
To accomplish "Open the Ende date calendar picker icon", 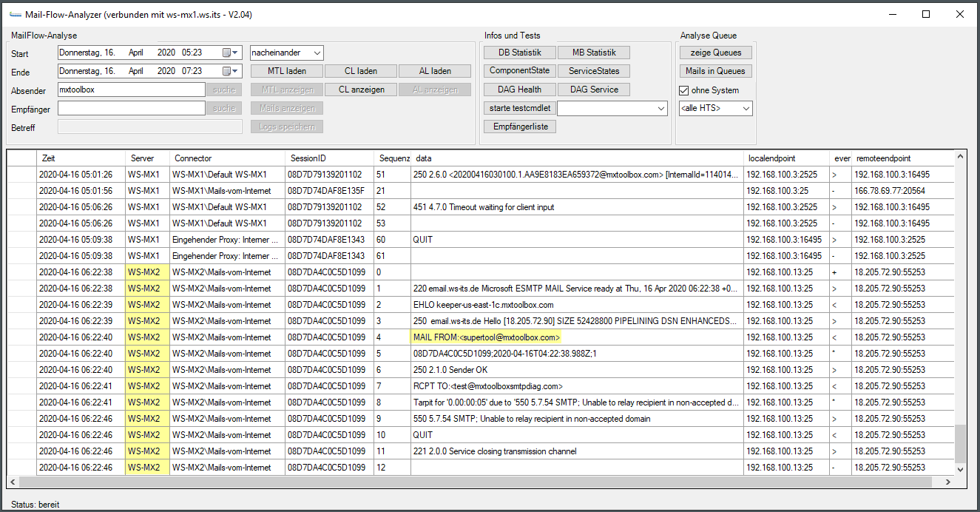I will coord(226,71).
